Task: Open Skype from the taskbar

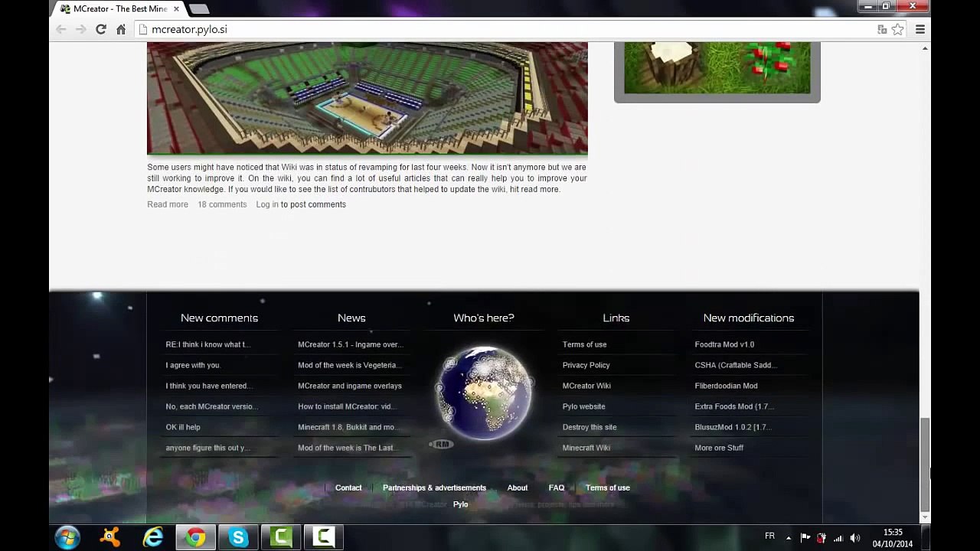Action: [x=239, y=538]
